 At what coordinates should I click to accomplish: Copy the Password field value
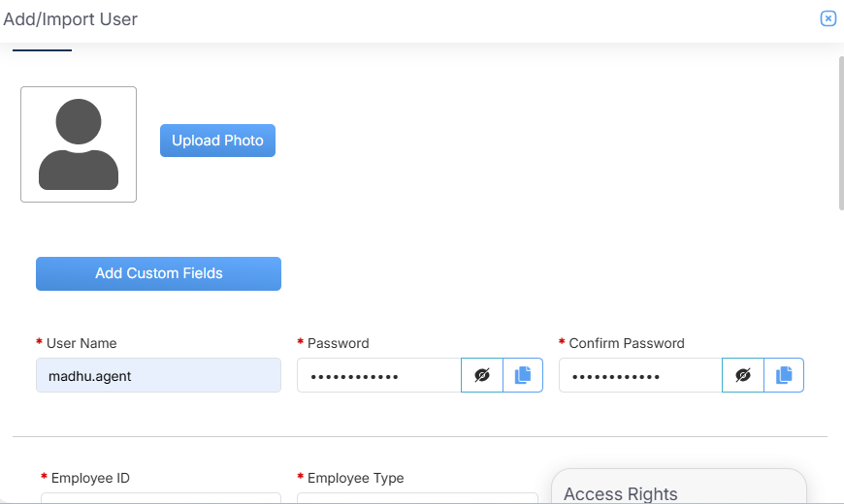[523, 375]
